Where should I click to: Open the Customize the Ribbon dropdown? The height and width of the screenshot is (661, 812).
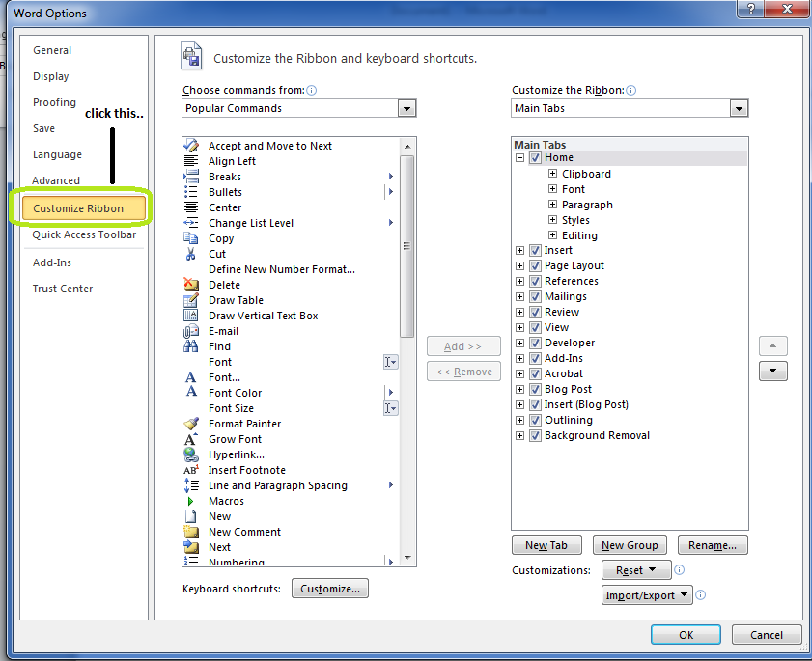point(739,108)
